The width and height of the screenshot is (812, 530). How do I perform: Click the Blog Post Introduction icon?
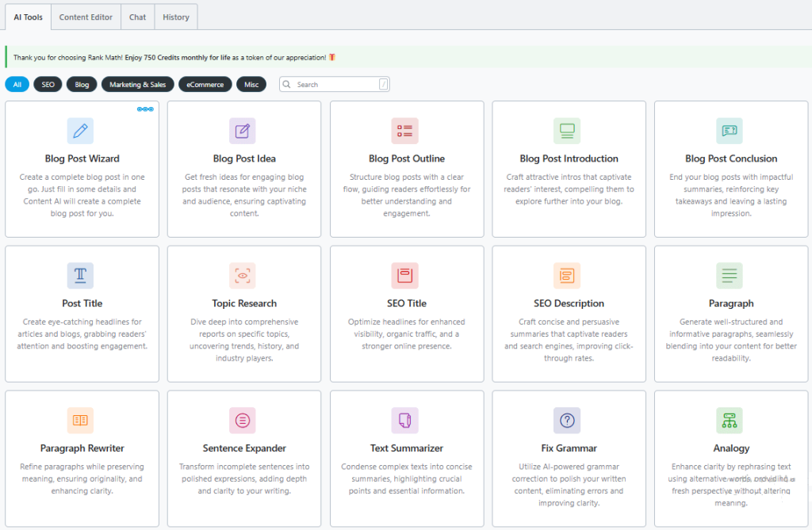567,131
